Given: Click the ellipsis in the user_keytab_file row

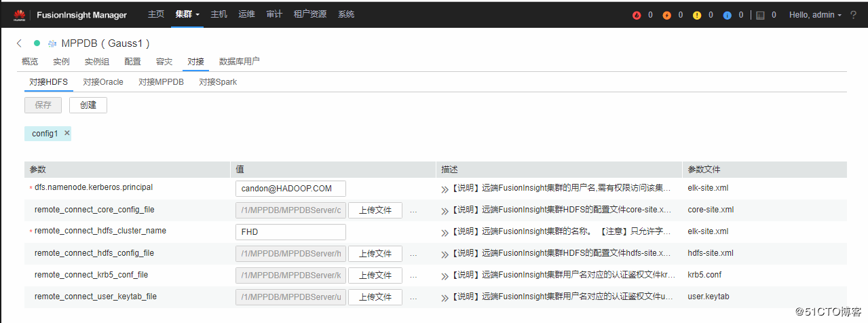Looking at the screenshot, I should [414, 297].
